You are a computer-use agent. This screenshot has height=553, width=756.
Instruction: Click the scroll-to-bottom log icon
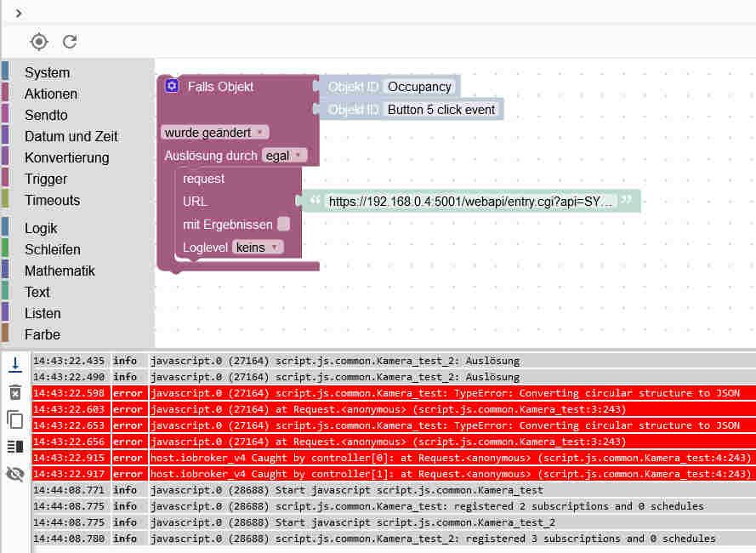click(14, 364)
